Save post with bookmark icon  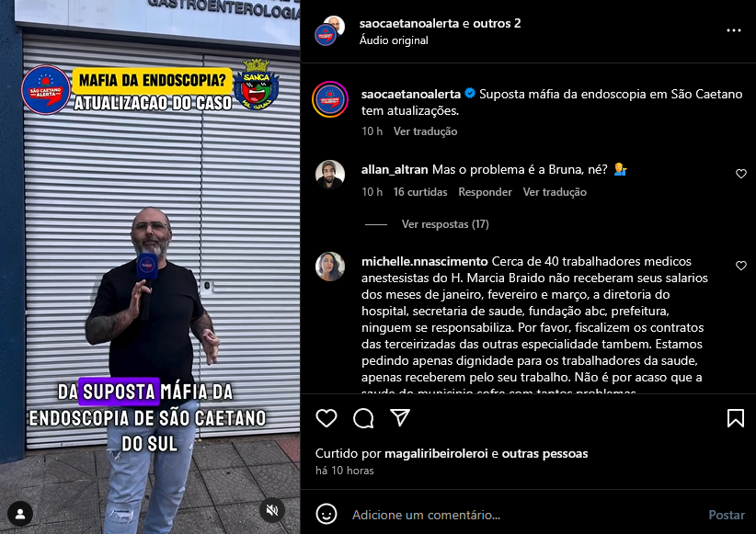[735, 418]
